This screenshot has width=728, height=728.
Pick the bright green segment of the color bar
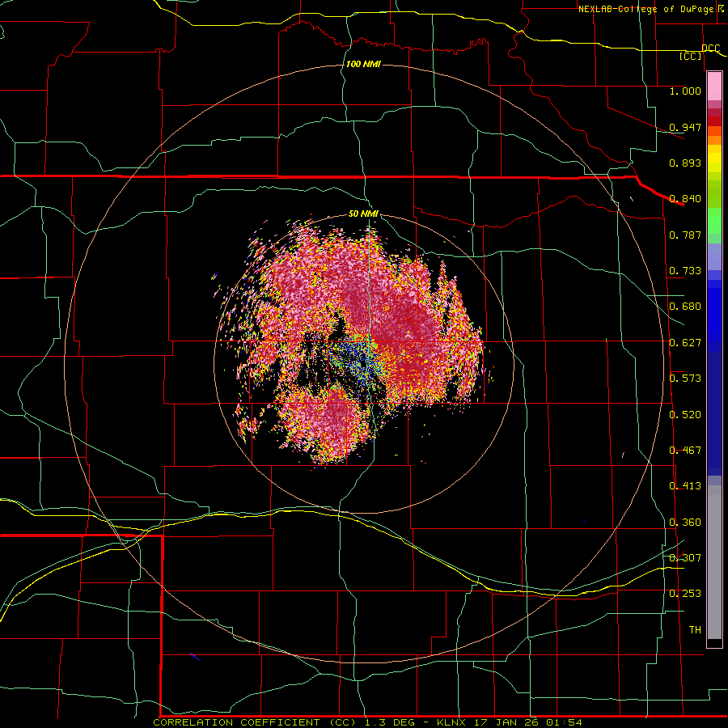point(714,221)
